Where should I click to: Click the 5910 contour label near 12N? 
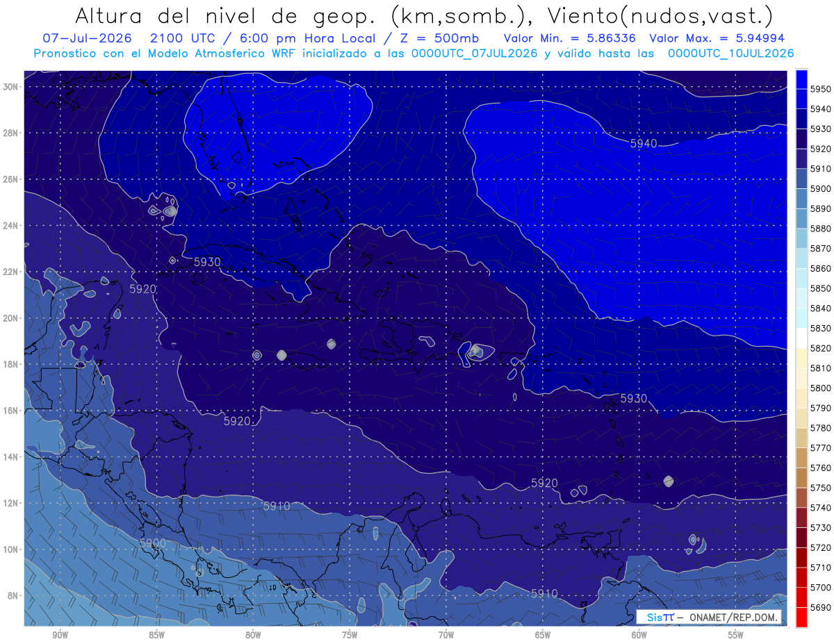point(277,506)
